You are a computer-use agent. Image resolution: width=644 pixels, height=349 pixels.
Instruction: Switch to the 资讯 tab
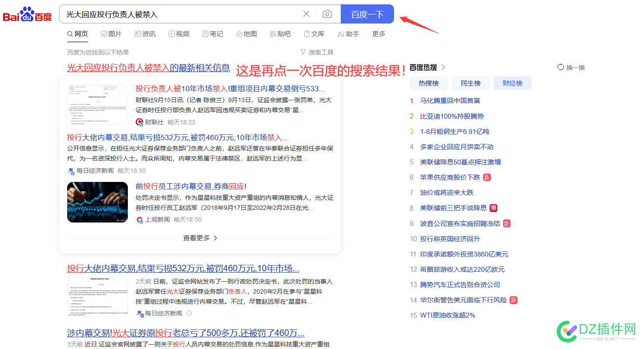pyautogui.click(x=145, y=34)
